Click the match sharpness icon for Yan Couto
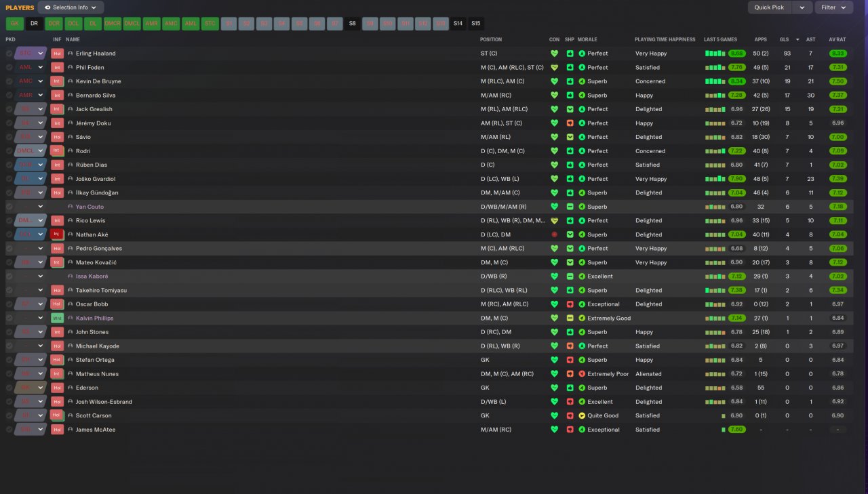Viewport: 868px width, 494px height. 570,207
